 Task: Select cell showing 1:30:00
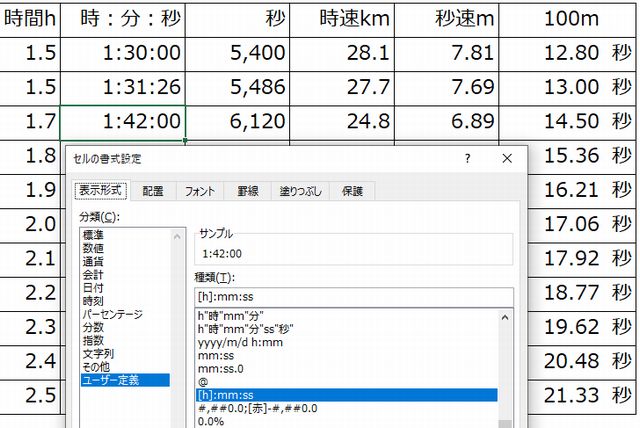click(123, 55)
